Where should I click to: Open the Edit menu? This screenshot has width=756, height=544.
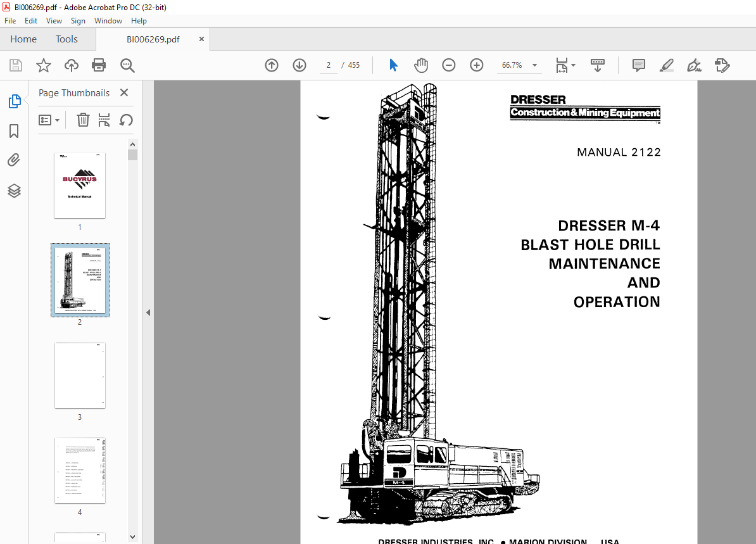[x=31, y=21]
